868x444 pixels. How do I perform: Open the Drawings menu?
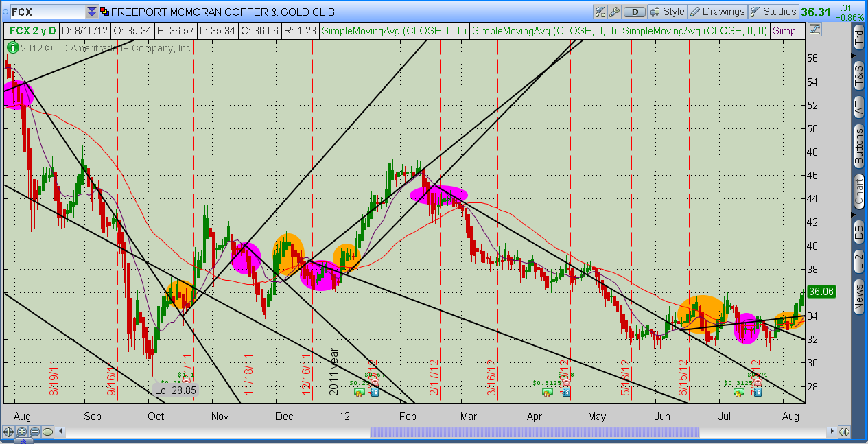pyautogui.click(x=717, y=12)
